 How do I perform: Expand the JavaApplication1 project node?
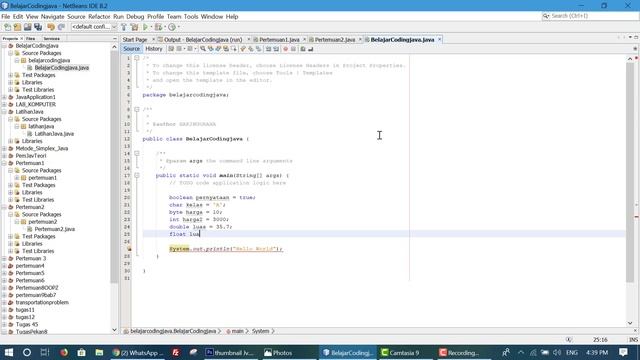tap(4, 97)
